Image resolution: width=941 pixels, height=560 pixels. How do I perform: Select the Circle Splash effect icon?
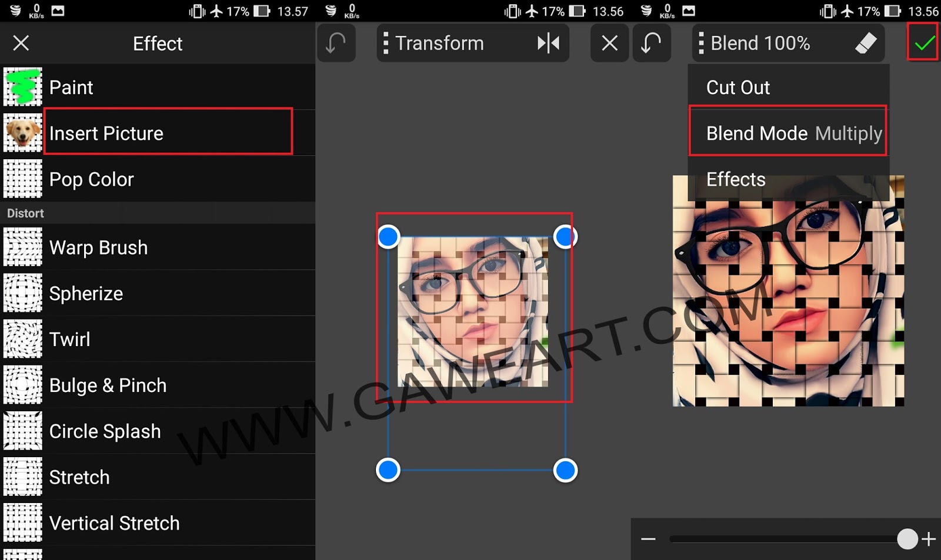click(x=22, y=431)
